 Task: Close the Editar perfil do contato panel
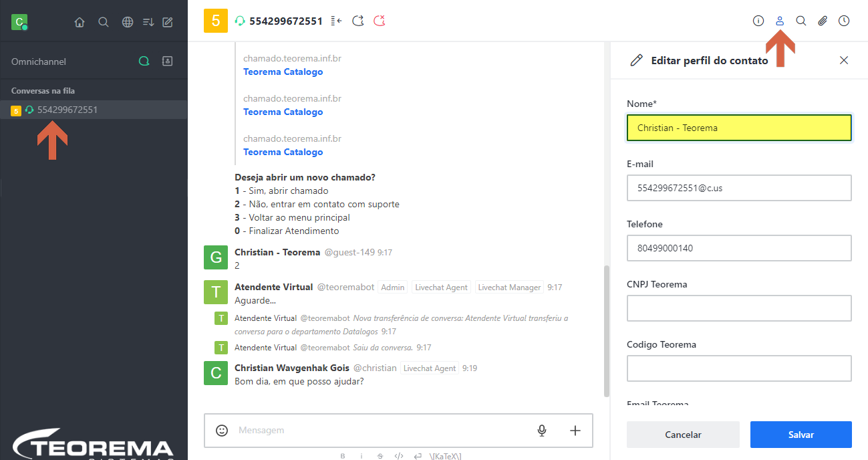point(844,60)
